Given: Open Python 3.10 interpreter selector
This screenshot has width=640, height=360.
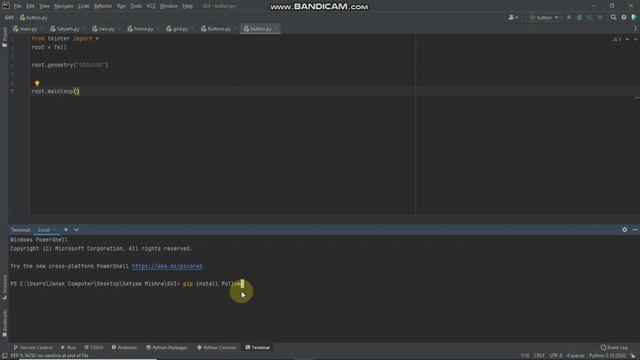Looking at the screenshot, I should tap(607, 356).
